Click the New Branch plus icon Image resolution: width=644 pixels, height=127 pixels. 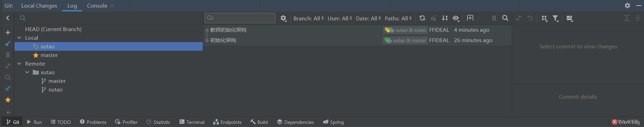point(8,32)
